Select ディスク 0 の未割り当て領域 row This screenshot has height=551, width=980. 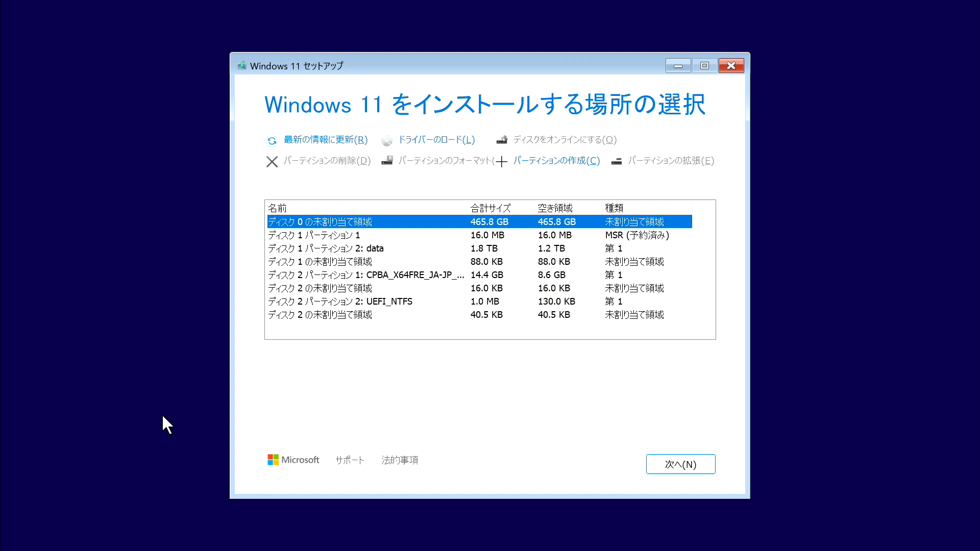pyautogui.click(x=479, y=222)
